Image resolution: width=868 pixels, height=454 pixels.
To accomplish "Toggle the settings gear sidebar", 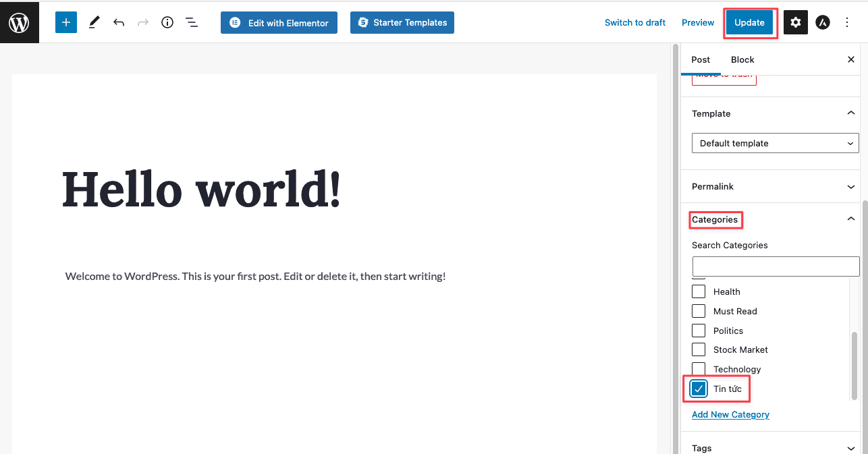I will (x=795, y=22).
